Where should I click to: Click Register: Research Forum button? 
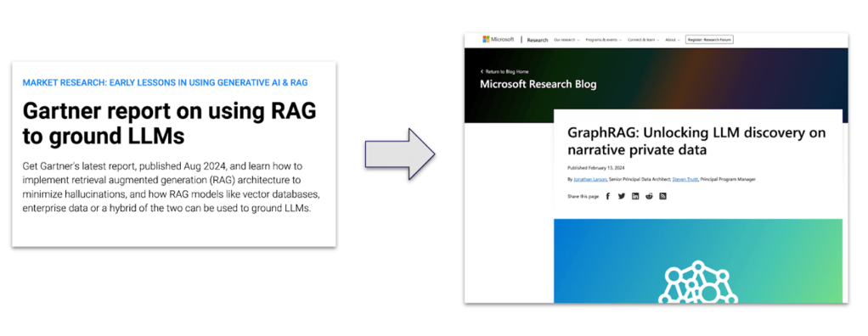[709, 40]
